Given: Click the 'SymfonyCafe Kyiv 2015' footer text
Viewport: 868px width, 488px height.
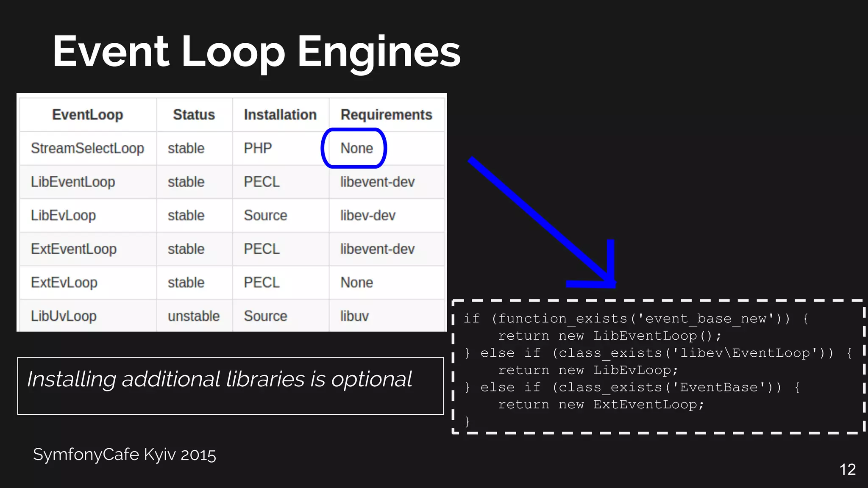Looking at the screenshot, I should 125,455.
